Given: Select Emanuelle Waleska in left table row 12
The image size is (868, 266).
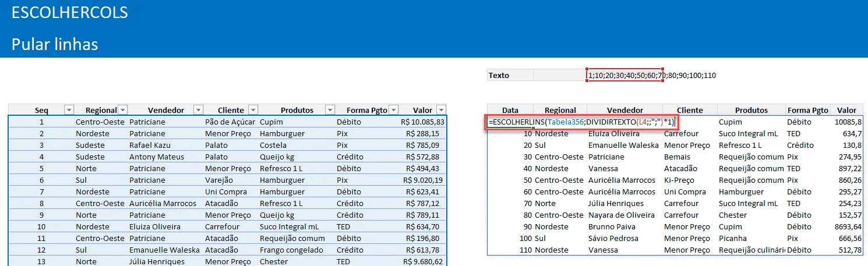Looking at the screenshot, I should [165, 250].
